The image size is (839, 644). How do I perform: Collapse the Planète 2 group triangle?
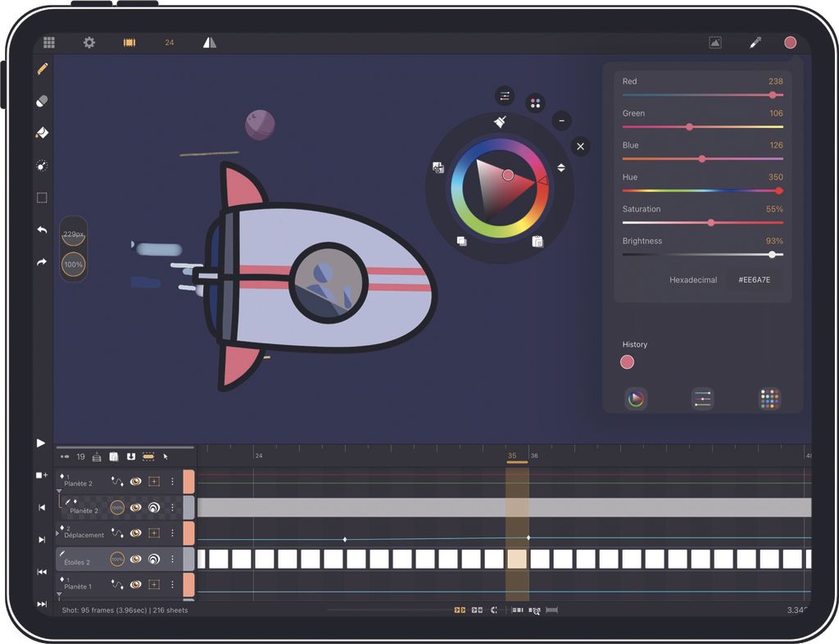click(x=59, y=490)
